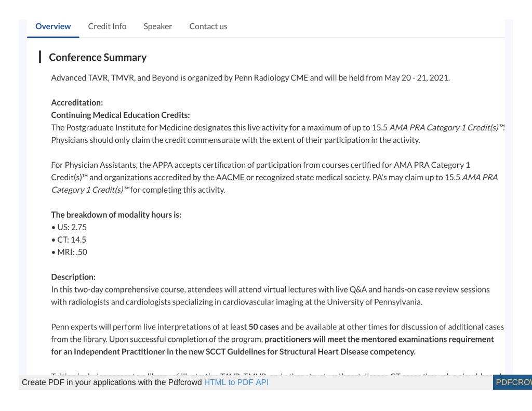Click the Continuing Medical Education Credits: heading
532x411 pixels.
pos(121,115)
